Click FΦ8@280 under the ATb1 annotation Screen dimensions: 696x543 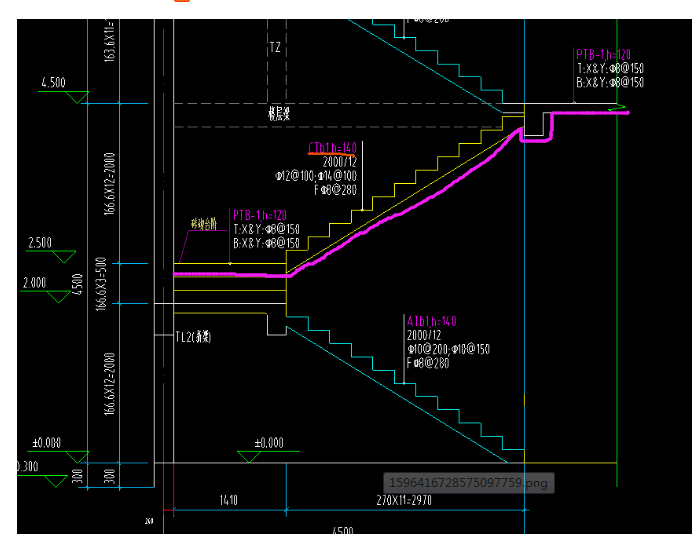click(428, 363)
